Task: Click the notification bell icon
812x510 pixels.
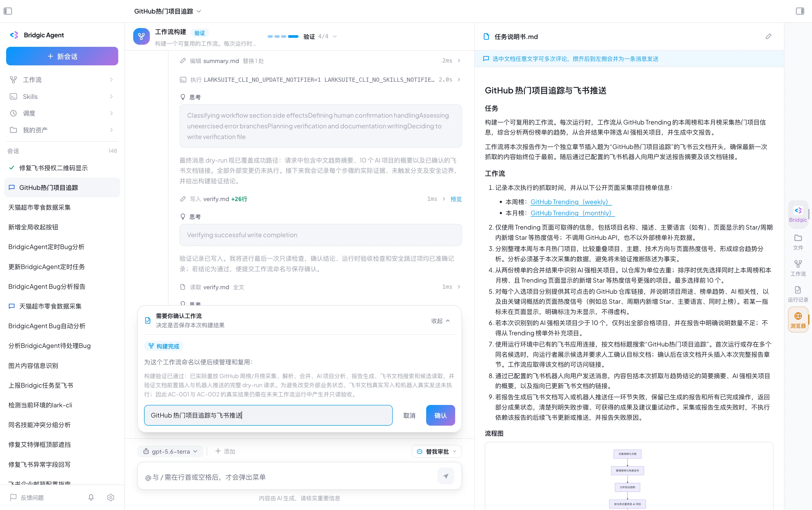Action: pyautogui.click(x=91, y=497)
